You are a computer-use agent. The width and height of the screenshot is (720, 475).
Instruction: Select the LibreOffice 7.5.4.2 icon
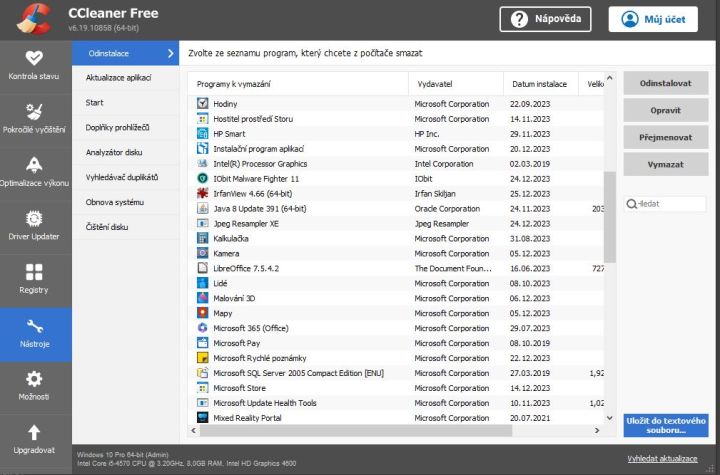click(x=202, y=268)
